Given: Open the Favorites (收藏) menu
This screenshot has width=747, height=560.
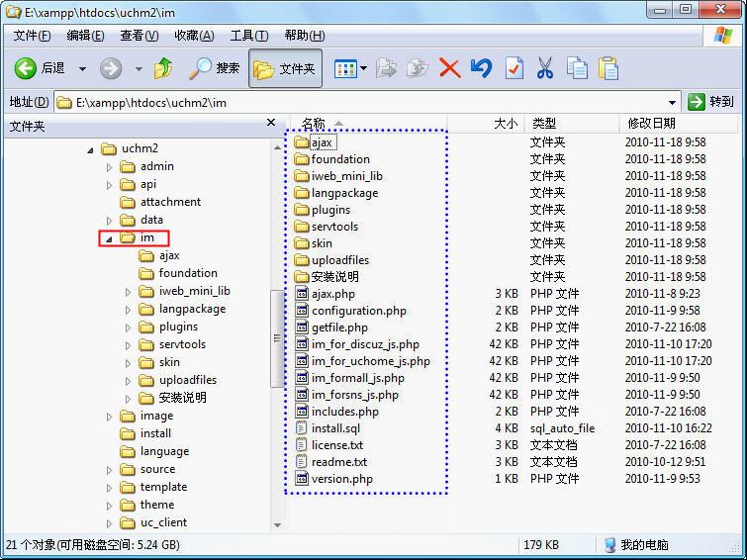Looking at the screenshot, I should (194, 36).
